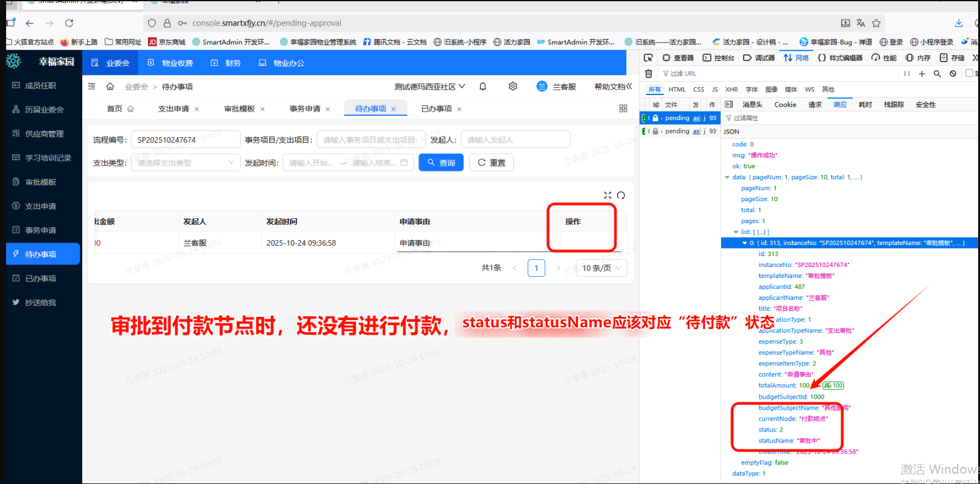Open 成员任职 in the sidebar
Image resolution: width=980 pixels, height=484 pixels.
point(40,86)
